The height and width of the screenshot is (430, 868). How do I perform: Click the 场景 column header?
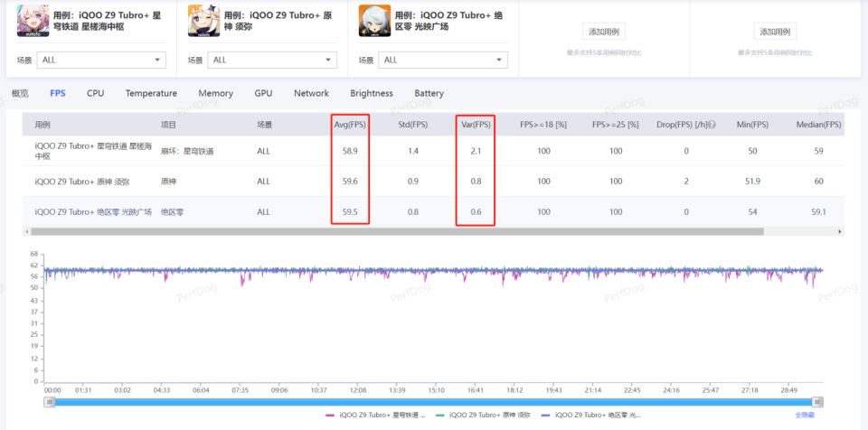(265, 125)
